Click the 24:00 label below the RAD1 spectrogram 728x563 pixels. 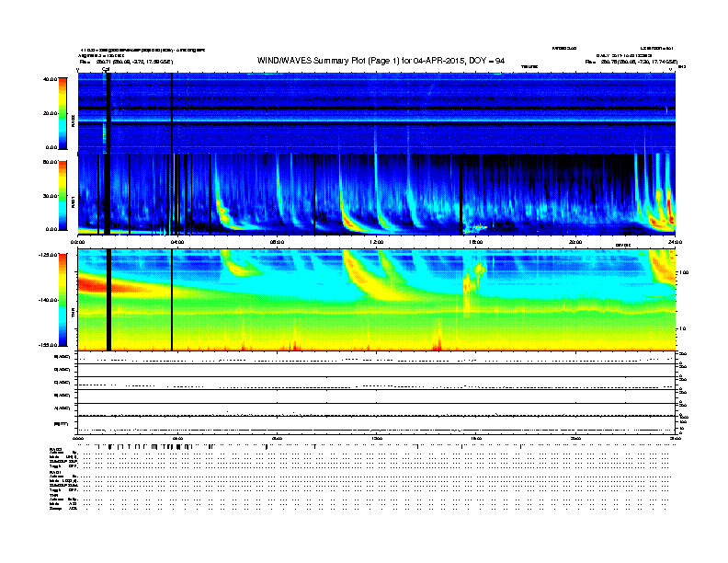click(675, 242)
